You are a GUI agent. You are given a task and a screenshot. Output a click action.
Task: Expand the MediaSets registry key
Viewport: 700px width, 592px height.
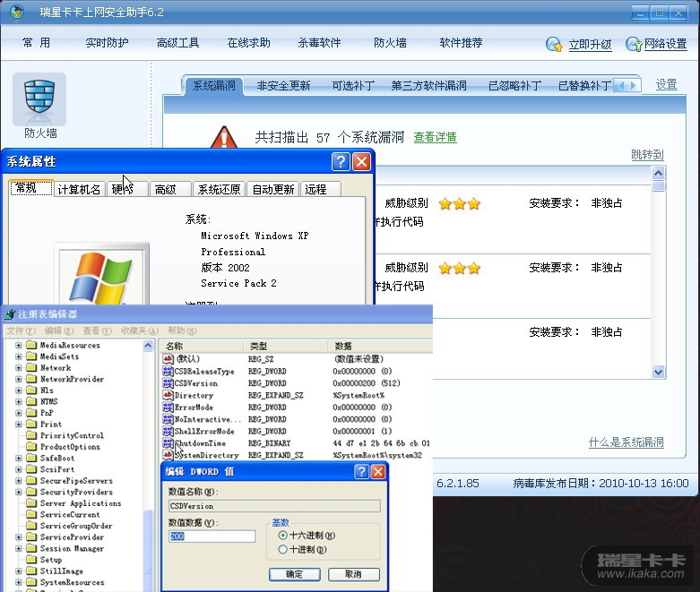(19, 356)
